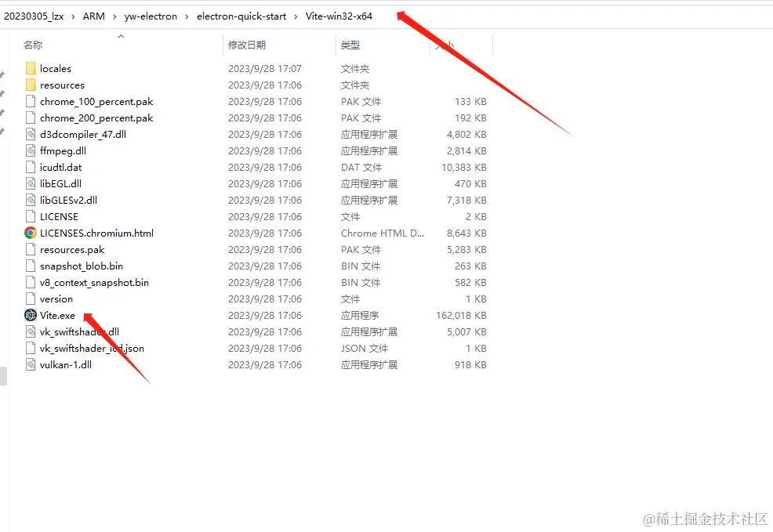773x532 pixels.
Task: Click the 4,802 KB size of d3dcompiler_47.dll
Action: point(466,134)
